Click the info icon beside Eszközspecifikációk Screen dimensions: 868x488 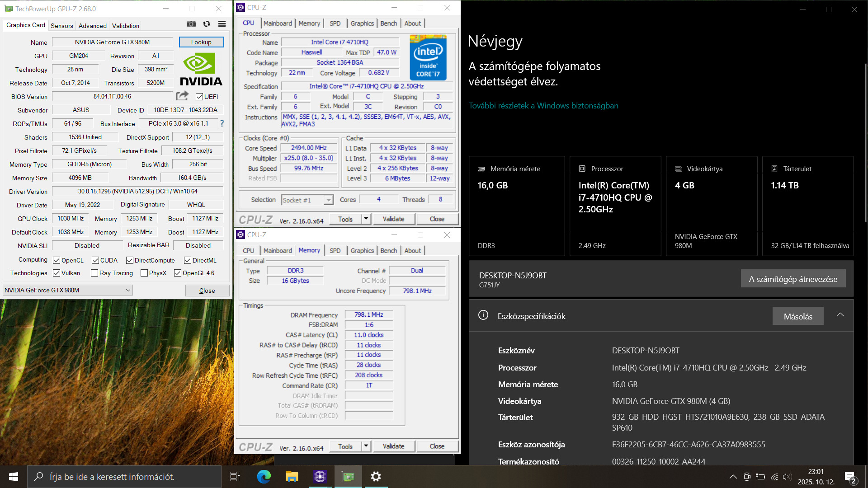pos(483,315)
